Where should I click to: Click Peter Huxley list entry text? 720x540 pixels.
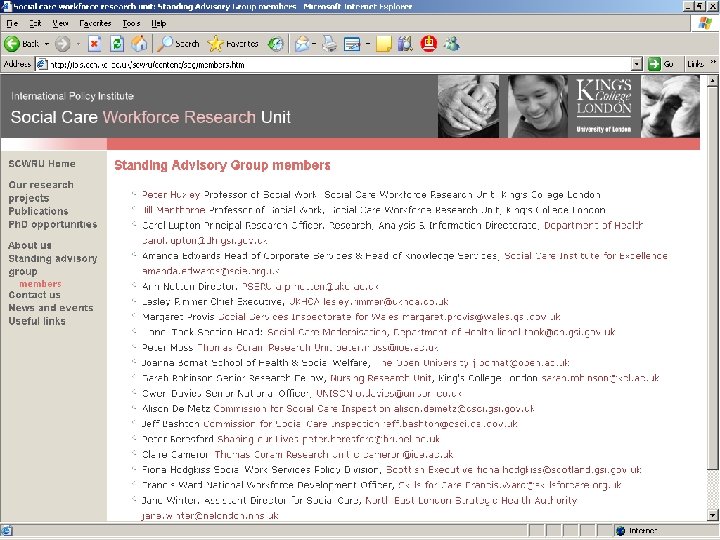[371, 195]
